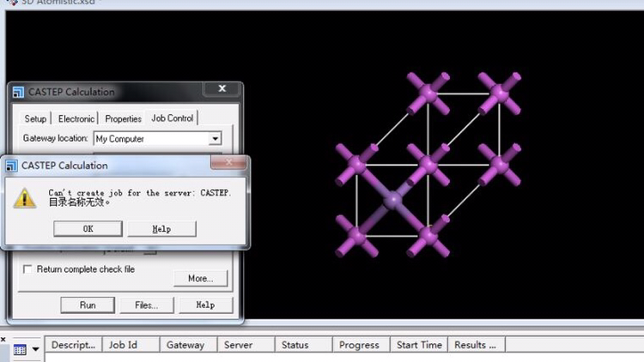This screenshot has height=362, width=644.
Task: Close the CASTEP error message dialog
Action: click(x=228, y=162)
